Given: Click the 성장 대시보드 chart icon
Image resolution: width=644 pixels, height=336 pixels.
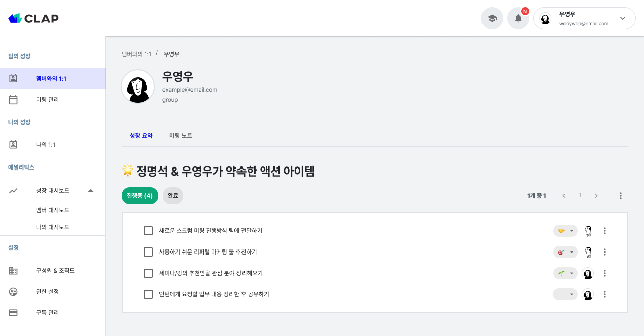Looking at the screenshot, I should pyautogui.click(x=13, y=190).
